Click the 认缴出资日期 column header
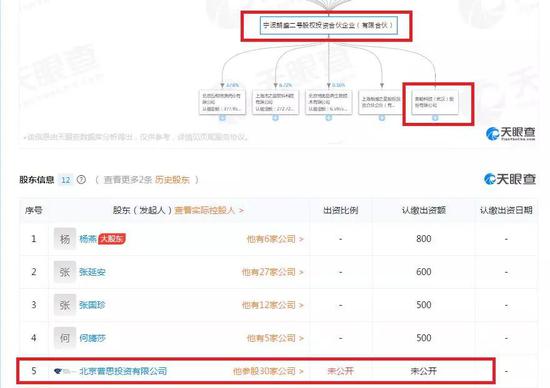 (x=506, y=210)
